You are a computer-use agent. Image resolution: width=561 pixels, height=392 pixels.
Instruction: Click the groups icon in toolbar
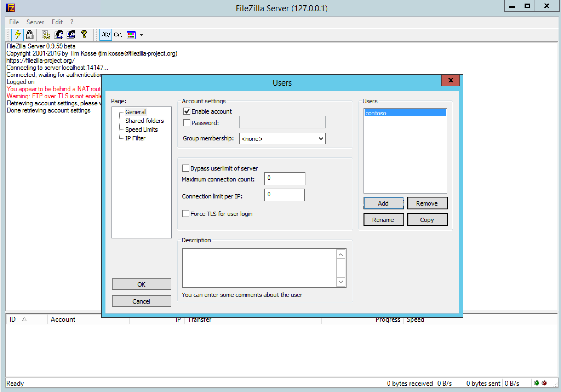[71, 35]
